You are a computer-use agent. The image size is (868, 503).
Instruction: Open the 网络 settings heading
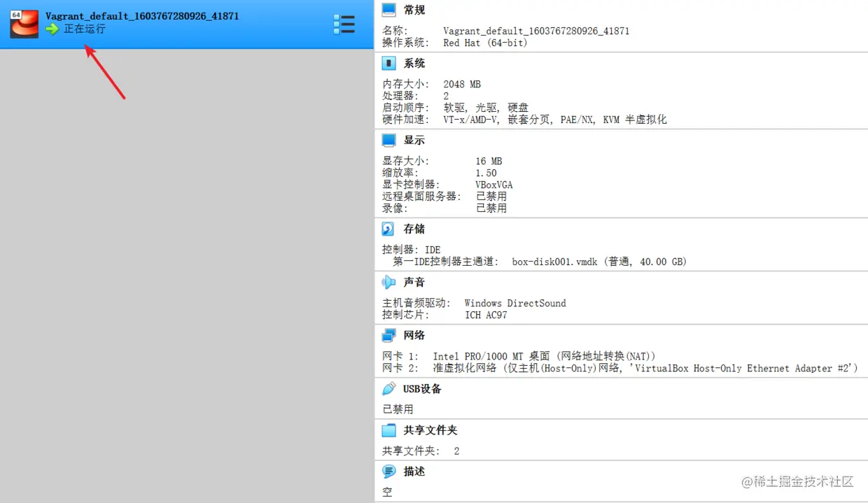(x=414, y=335)
